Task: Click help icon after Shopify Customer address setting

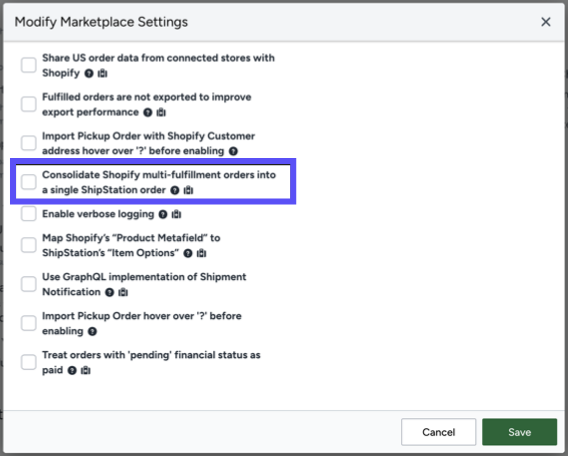Action: (x=233, y=151)
